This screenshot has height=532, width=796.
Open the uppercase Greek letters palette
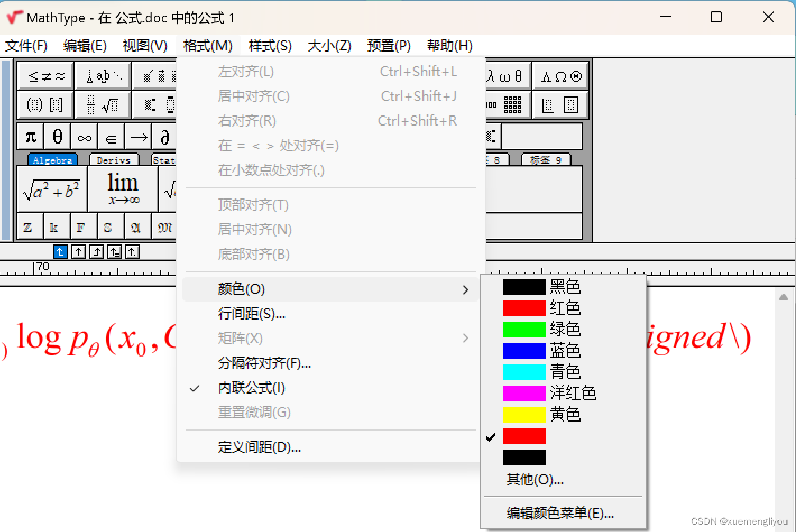coord(560,76)
